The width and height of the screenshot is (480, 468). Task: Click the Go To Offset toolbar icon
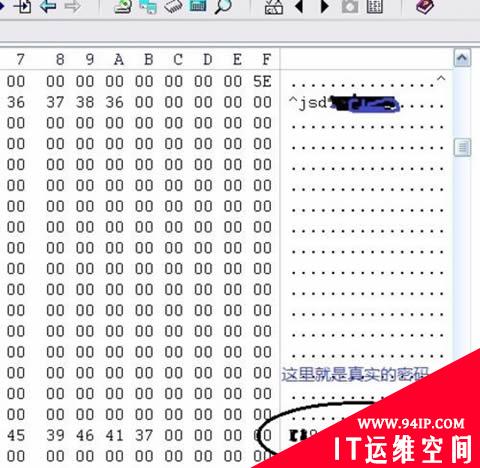(x=22, y=6)
